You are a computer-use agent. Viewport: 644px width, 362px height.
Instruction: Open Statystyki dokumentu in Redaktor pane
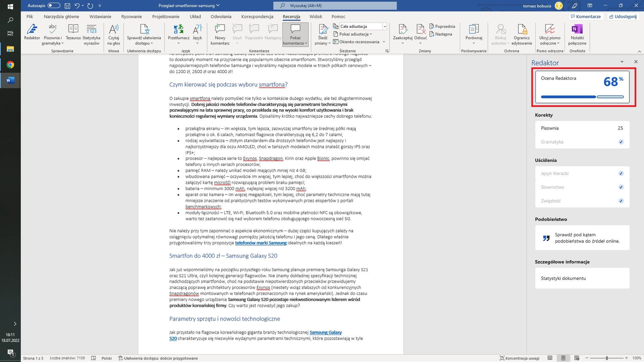tap(582, 278)
